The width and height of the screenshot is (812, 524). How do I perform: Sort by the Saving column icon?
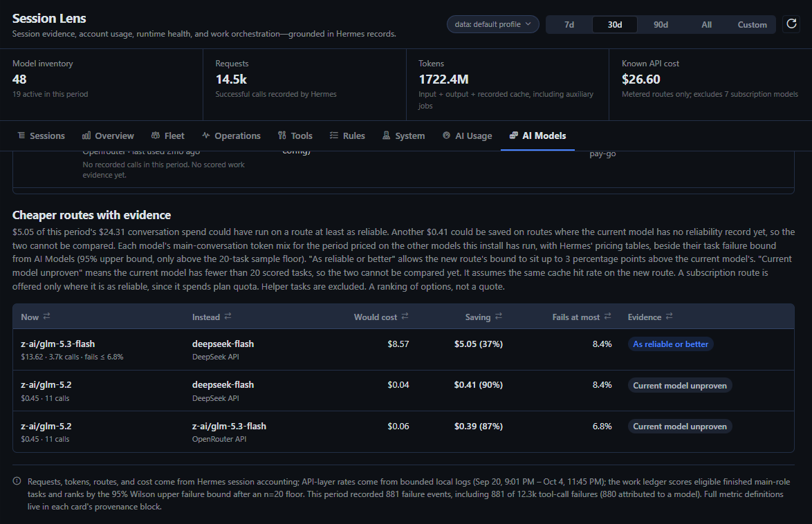(x=499, y=317)
